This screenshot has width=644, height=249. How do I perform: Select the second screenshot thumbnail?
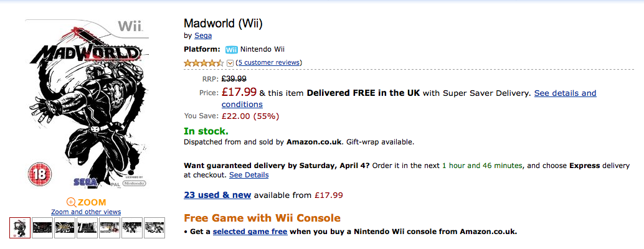42,228
